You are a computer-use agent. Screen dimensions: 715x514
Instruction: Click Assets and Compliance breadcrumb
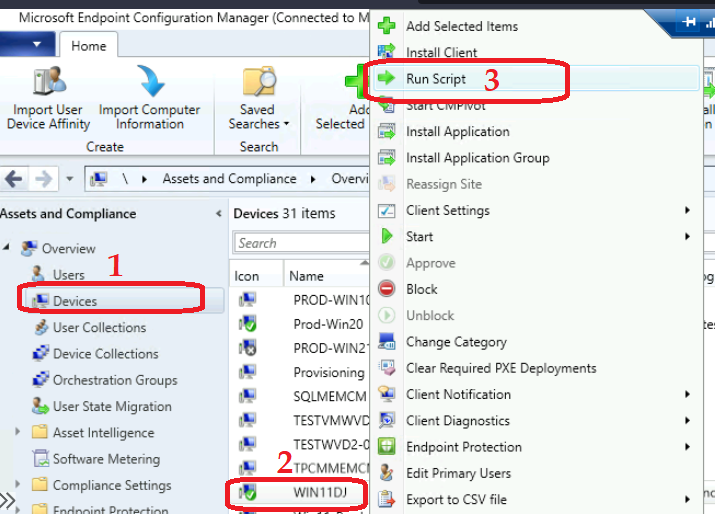click(229, 179)
